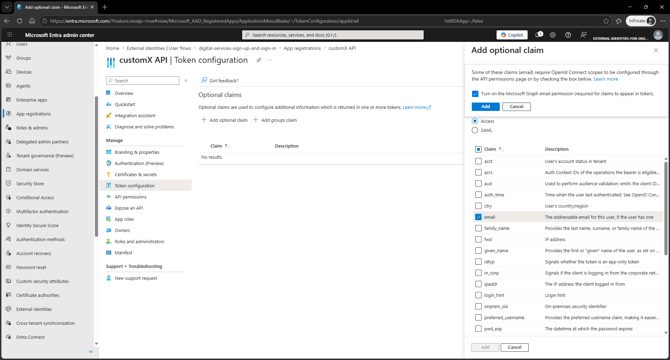
Task: Open Overview in the resource menu
Action: (123, 93)
